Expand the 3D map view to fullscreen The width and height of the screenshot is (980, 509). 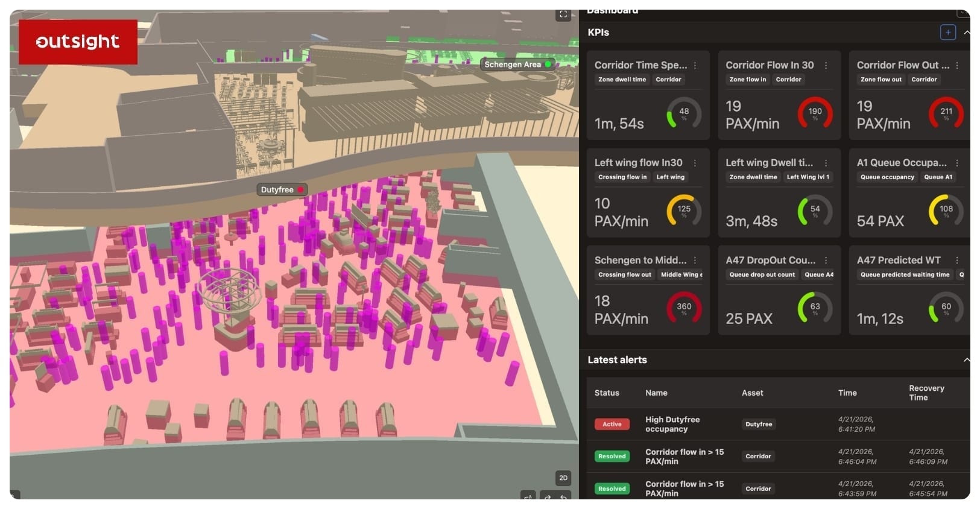point(563,14)
